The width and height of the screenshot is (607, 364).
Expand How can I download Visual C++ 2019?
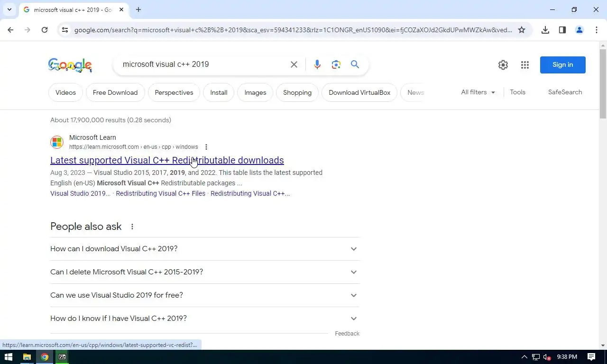pos(205,249)
